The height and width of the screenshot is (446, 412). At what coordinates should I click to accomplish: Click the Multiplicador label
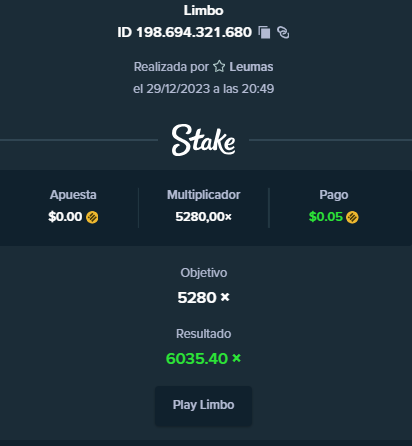point(203,195)
